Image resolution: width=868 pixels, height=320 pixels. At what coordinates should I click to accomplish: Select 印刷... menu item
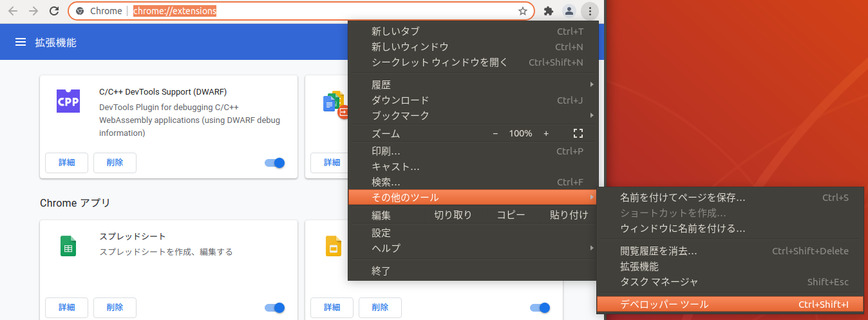coord(473,151)
